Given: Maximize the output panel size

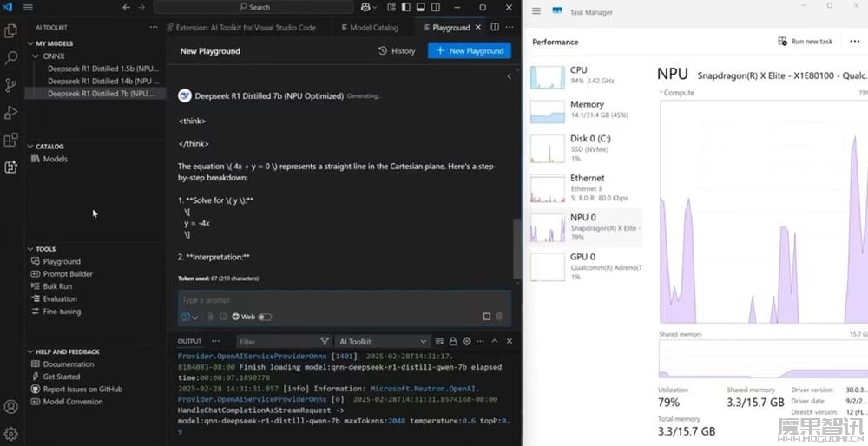Looking at the screenshot, I should (495, 341).
